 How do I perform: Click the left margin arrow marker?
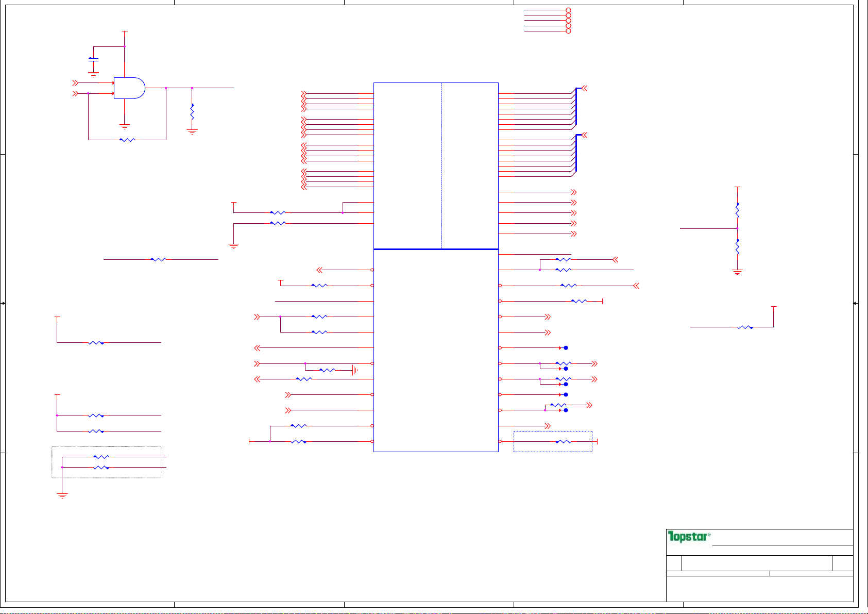click(x=3, y=303)
